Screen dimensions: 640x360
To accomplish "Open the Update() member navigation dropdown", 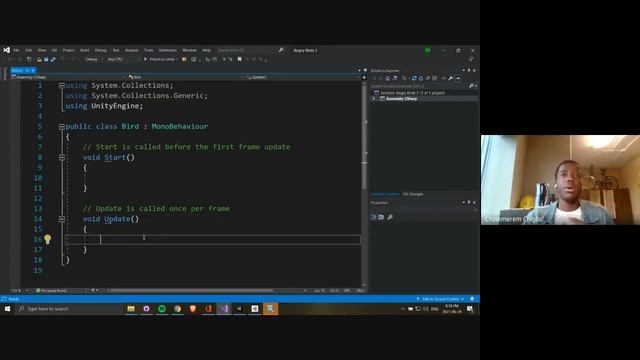I will tap(303, 77).
